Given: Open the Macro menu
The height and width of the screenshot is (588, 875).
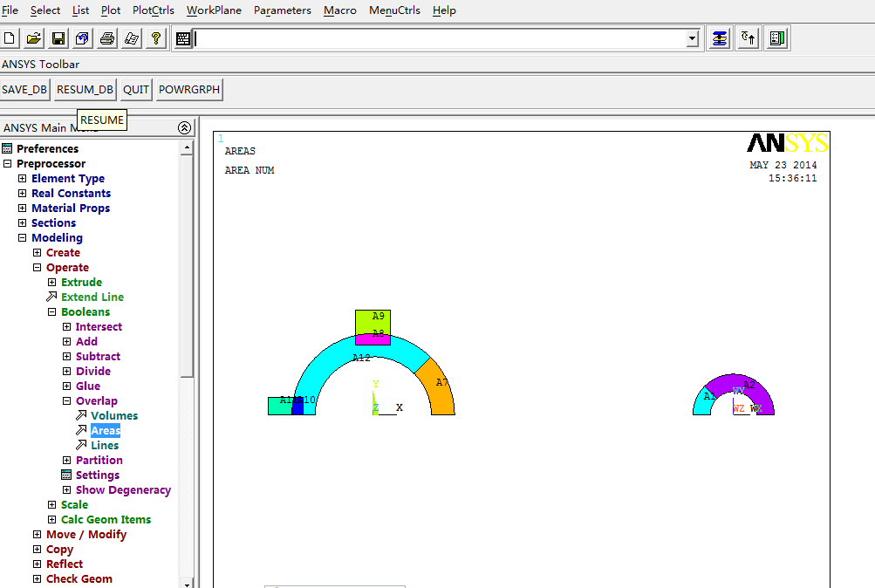Looking at the screenshot, I should coord(340,10).
